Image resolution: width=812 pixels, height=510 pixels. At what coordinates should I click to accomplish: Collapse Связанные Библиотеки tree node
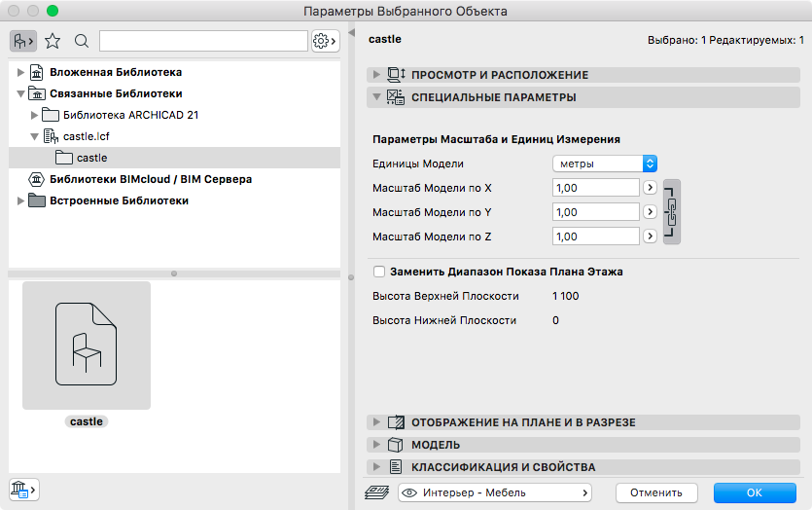pos(20,93)
